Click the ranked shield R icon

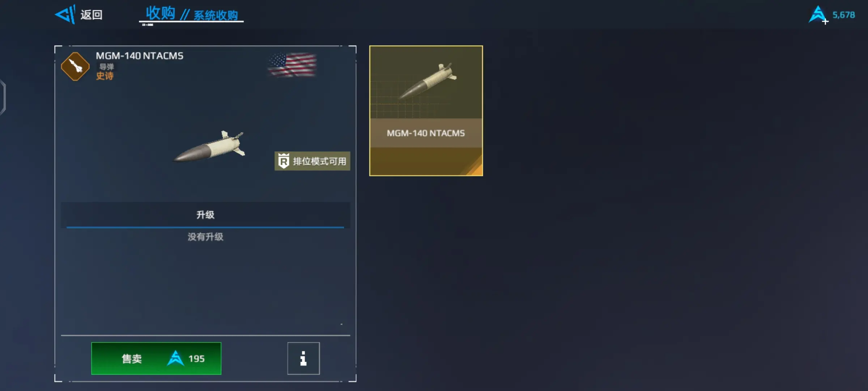coord(284,161)
